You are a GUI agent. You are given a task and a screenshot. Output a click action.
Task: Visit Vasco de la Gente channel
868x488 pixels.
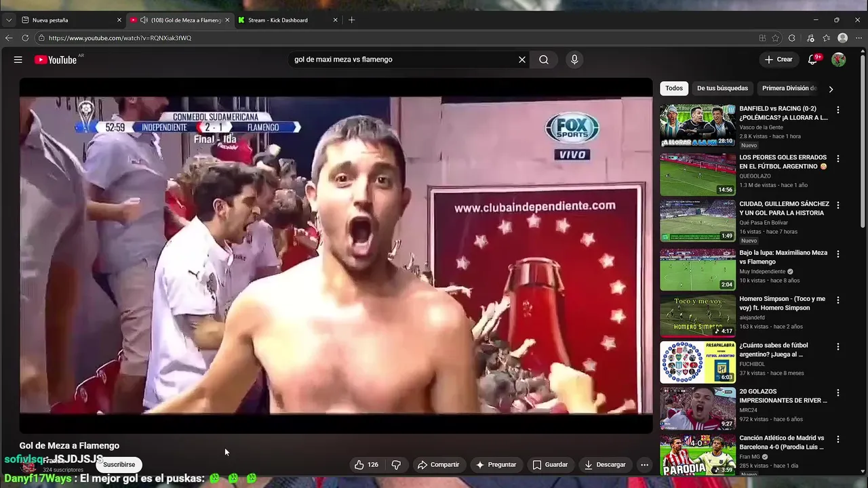tap(761, 127)
